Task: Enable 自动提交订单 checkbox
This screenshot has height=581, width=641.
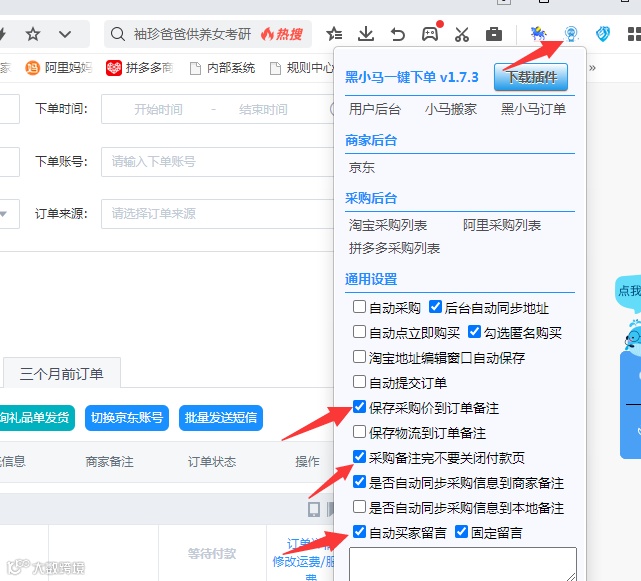Action: pos(359,381)
